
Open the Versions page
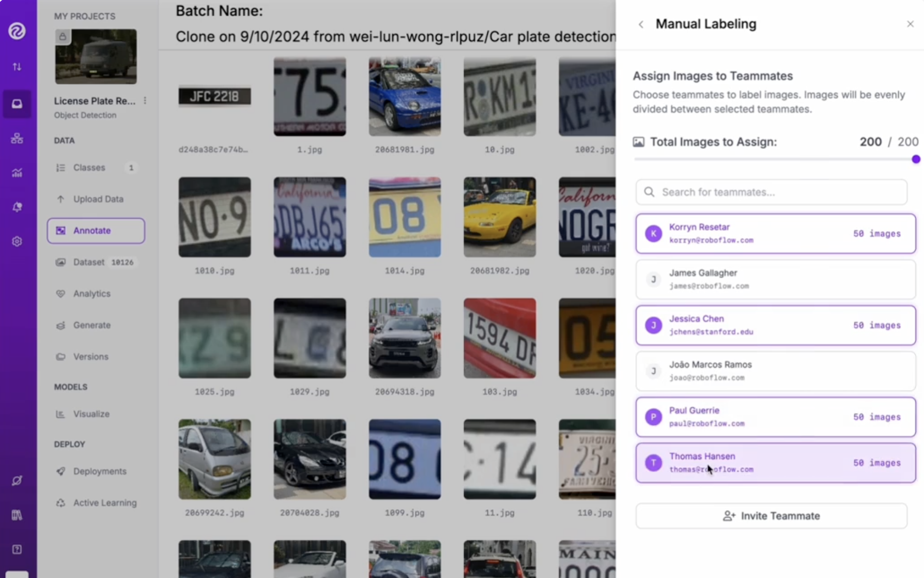tap(96, 357)
